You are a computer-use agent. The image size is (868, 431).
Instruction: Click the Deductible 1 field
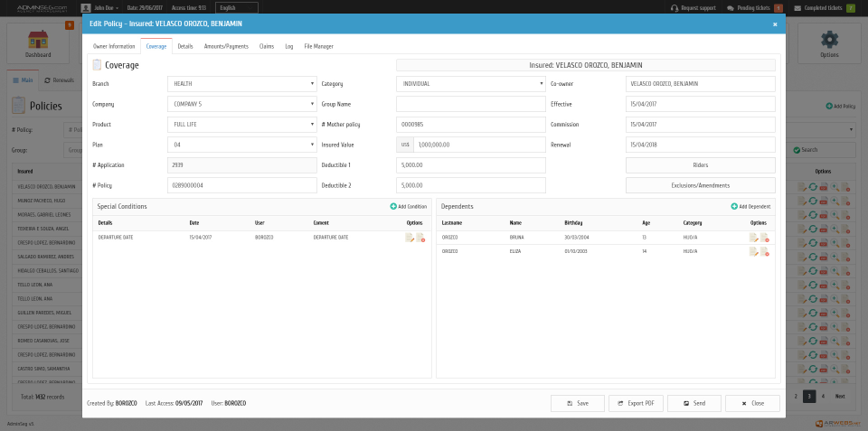(x=471, y=164)
